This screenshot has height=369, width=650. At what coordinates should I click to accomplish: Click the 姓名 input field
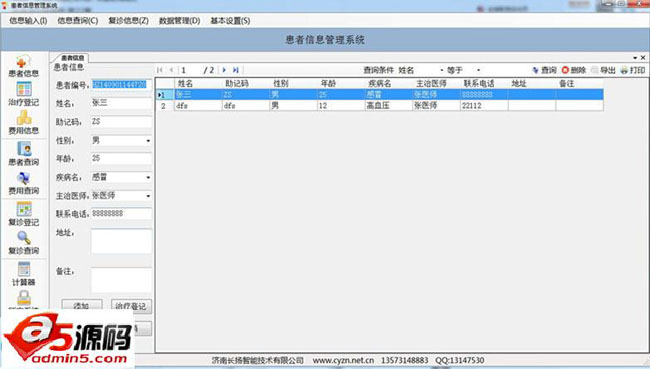121,103
